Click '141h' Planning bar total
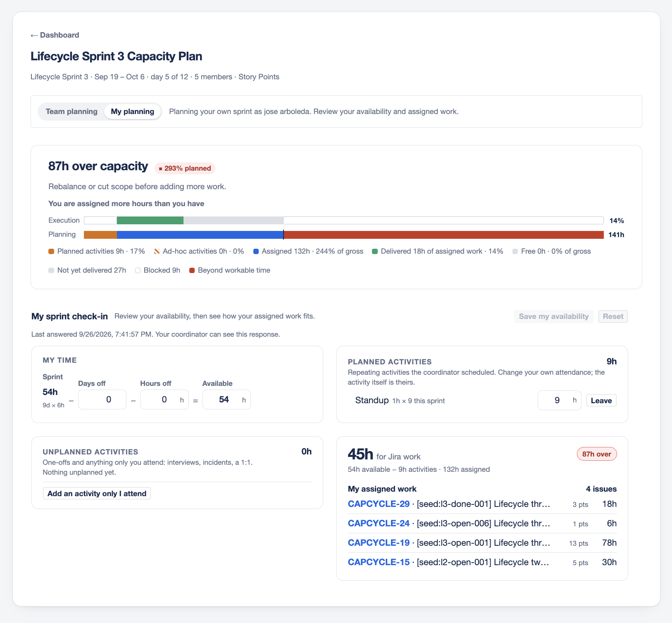Viewport: 672px width, 623px height. pos(616,235)
